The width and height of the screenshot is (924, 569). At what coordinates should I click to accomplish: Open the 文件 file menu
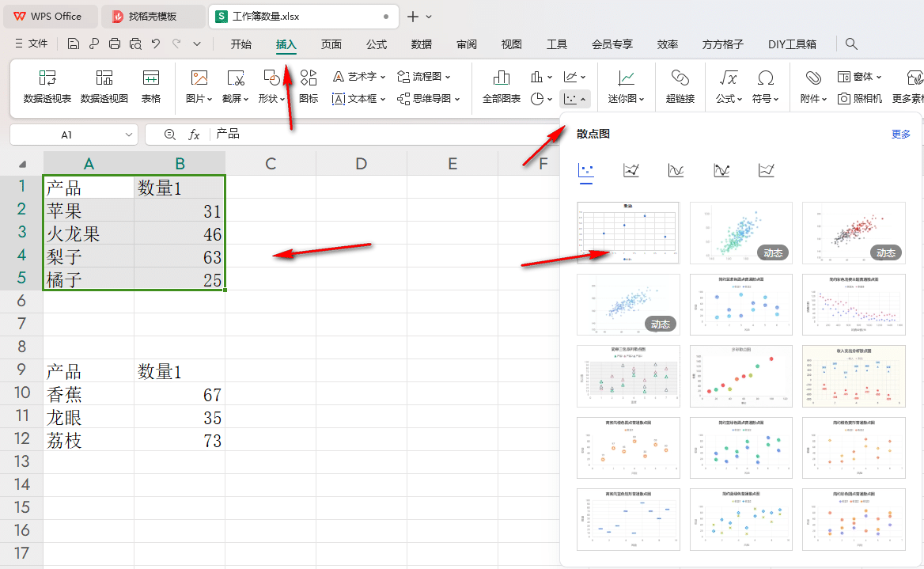(x=31, y=44)
